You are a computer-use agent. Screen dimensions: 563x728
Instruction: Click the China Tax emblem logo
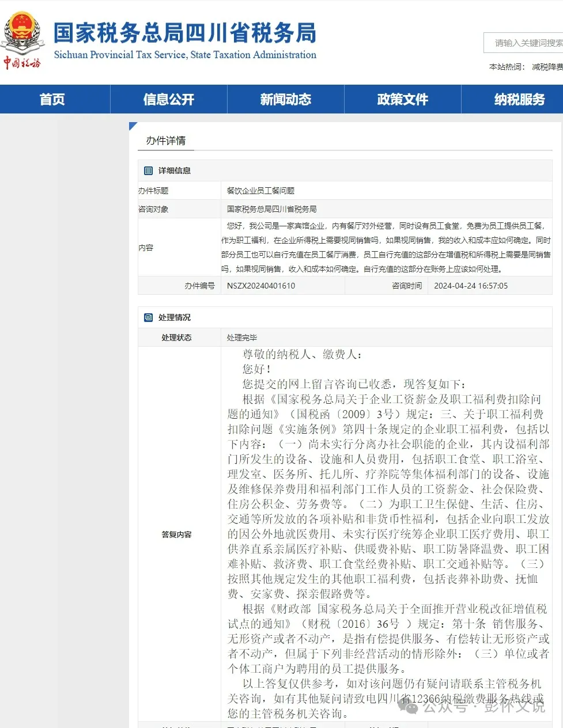22,40
